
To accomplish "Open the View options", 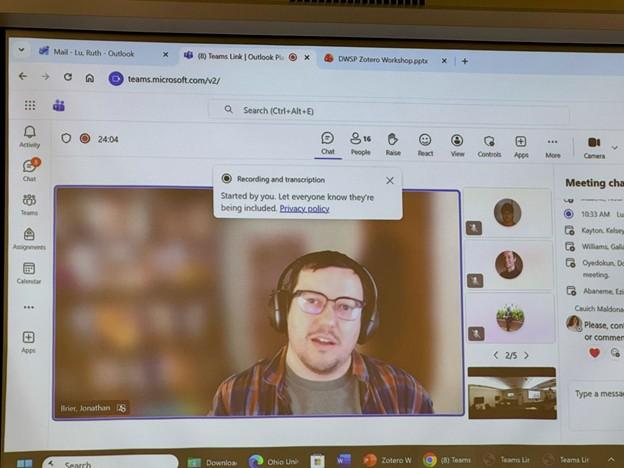I will pos(457,145).
